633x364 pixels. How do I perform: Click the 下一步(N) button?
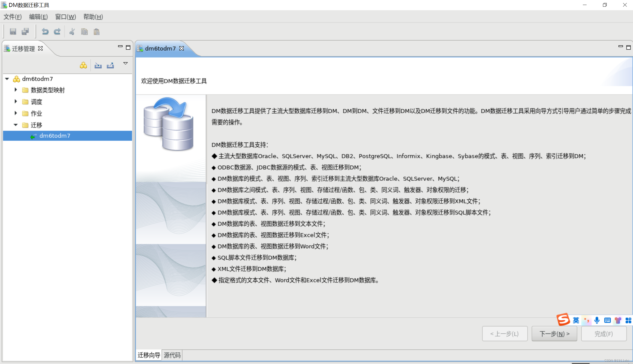[554, 334]
